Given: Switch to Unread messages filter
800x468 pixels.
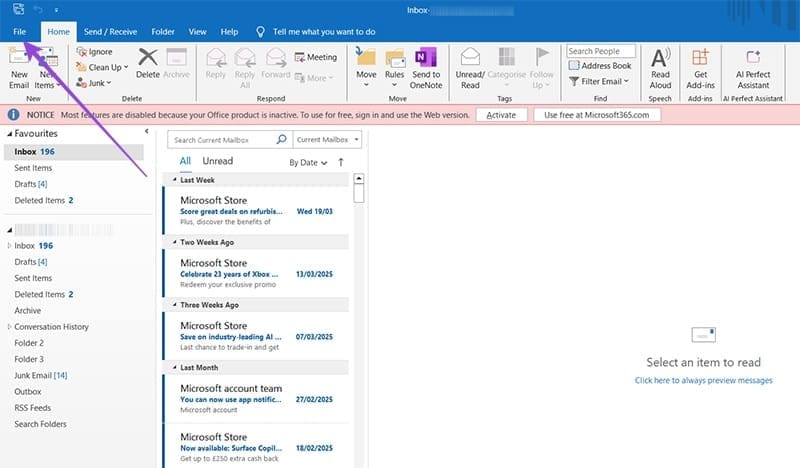Looking at the screenshot, I should tap(217, 161).
